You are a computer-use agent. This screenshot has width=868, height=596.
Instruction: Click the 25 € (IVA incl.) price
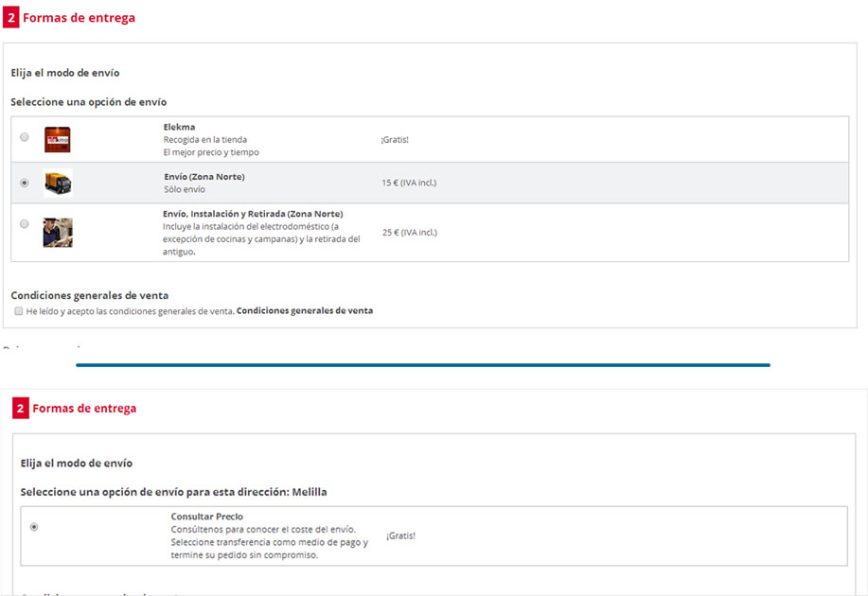pyautogui.click(x=409, y=232)
